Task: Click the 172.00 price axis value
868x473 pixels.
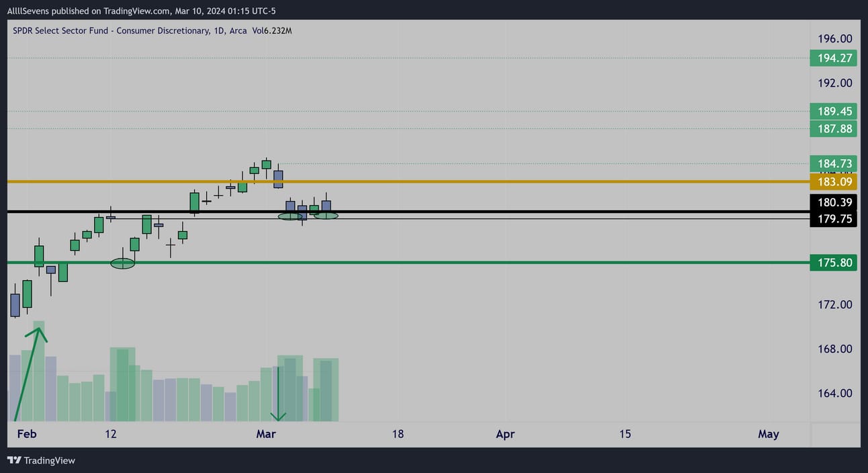Action: pyautogui.click(x=835, y=304)
